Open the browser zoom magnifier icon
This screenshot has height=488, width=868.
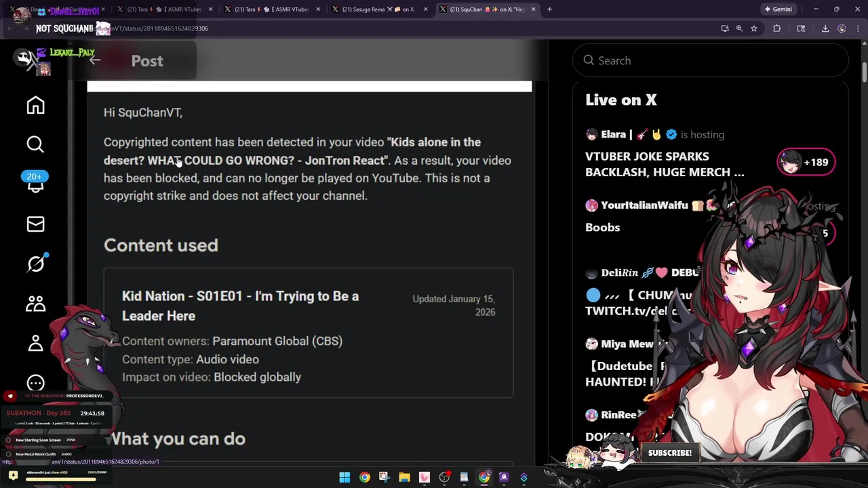tap(739, 28)
